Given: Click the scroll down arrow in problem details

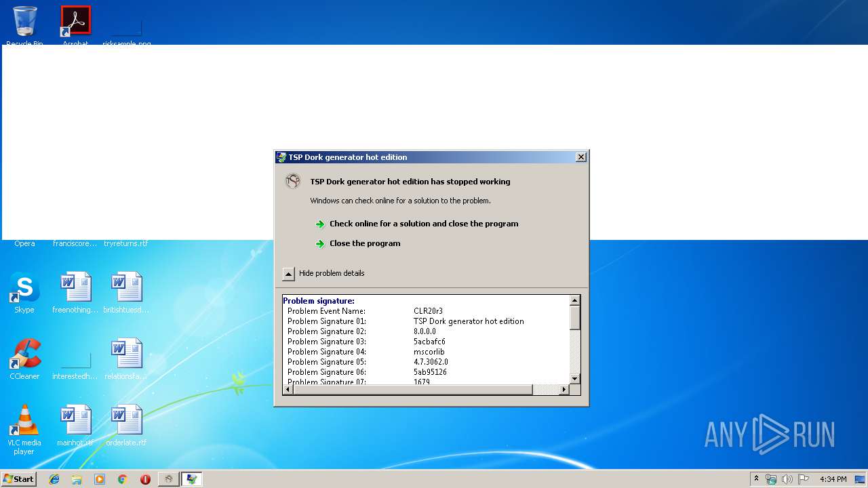Looking at the screenshot, I should 574,378.
